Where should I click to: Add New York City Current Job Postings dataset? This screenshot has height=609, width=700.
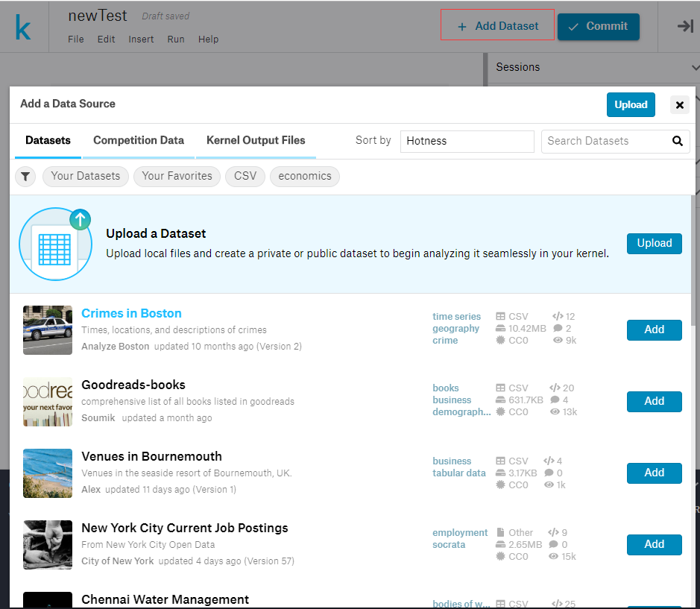[x=654, y=544]
